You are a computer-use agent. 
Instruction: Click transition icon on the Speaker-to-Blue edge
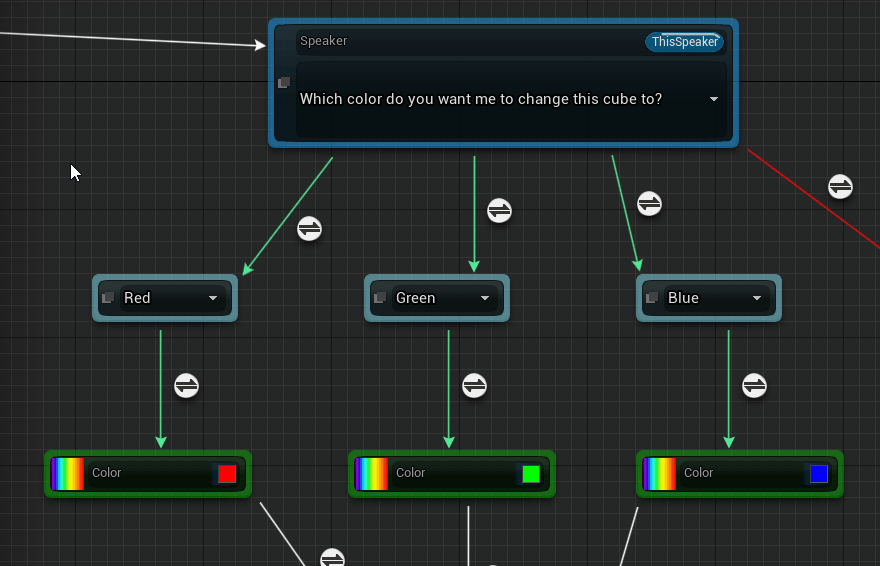click(x=649, y=203)
